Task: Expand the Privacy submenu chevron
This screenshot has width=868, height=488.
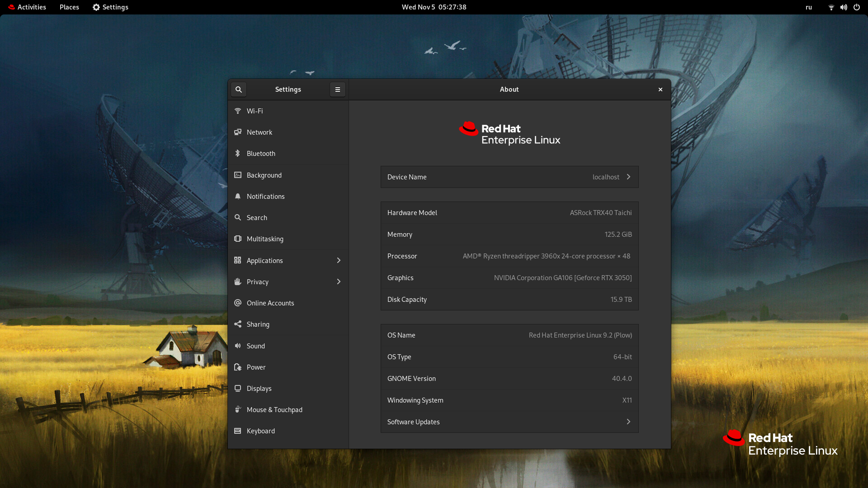Action: pyautogui.click(x=339, y=282)
